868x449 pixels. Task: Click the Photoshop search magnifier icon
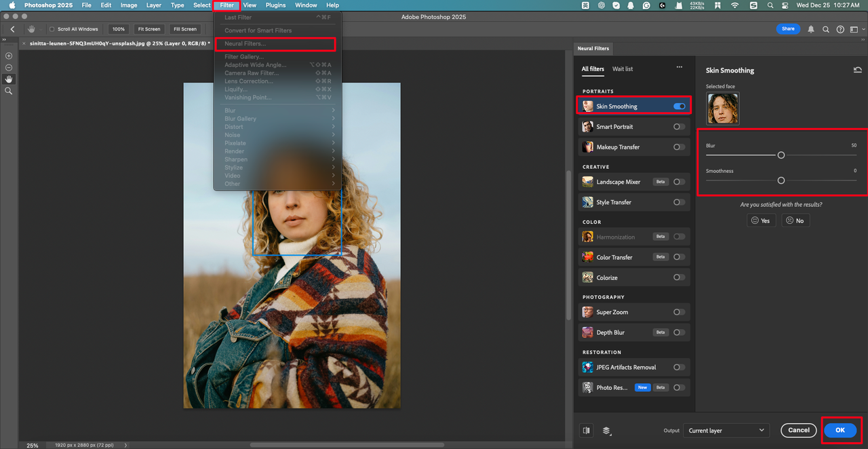click(826, 29)
